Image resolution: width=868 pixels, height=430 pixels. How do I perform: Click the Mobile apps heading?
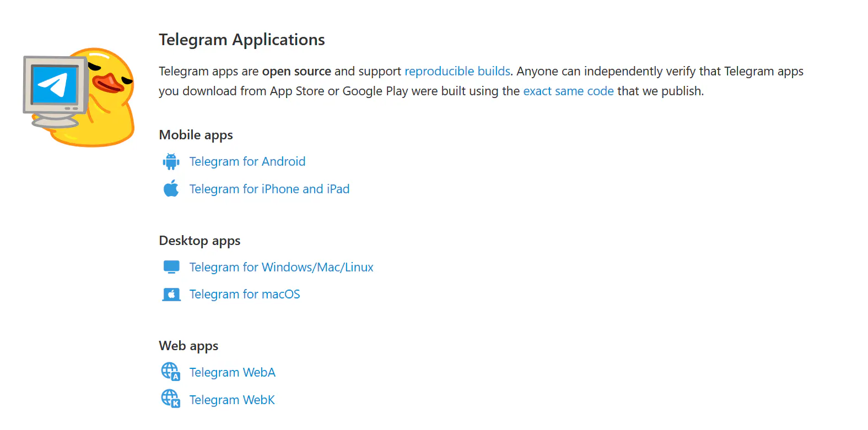(x=196, y=135)
